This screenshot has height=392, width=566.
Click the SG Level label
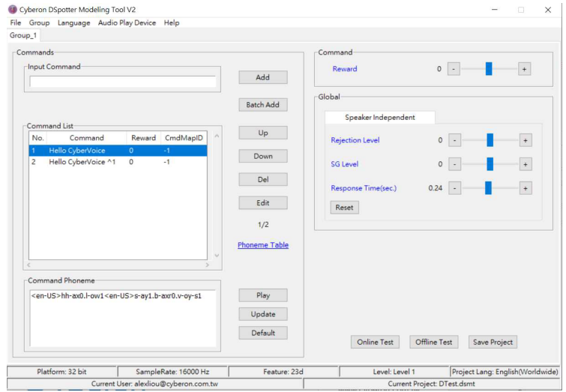(345, 164)
